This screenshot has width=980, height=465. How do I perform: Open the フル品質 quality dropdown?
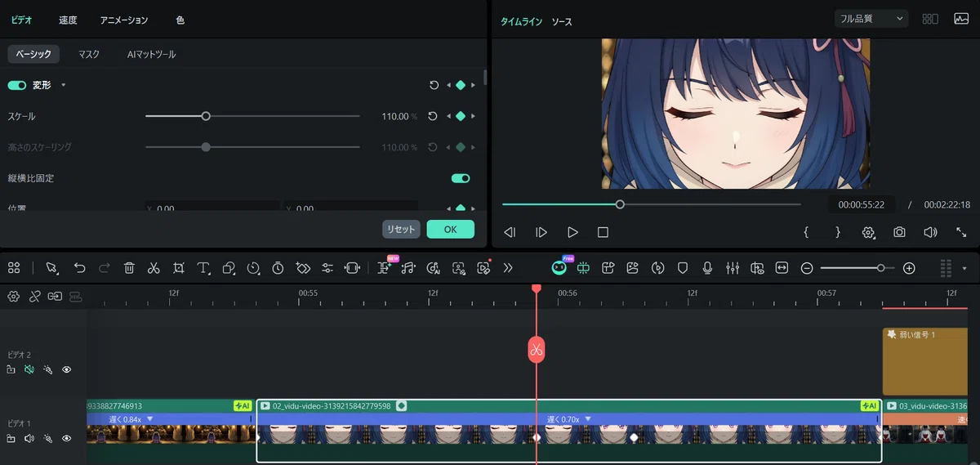(x=871, y=18)
